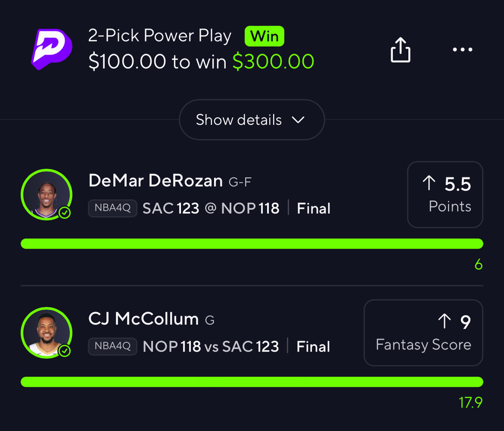Tap DeMar DeRozan's player photo
The width and height of the screenshot is (504, 431).
(x=45, y=193)
